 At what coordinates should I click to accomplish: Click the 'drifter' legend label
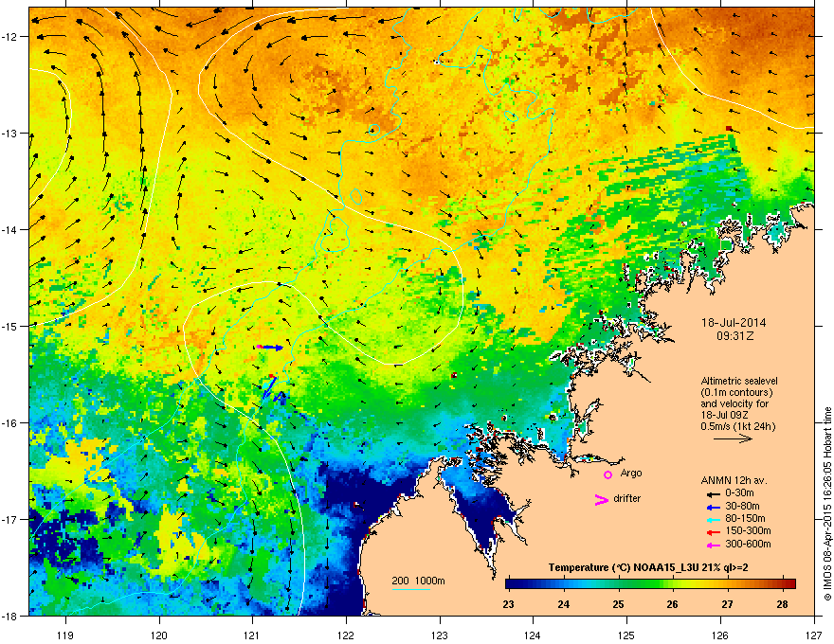pyautogui.click(x=627, y=498)
